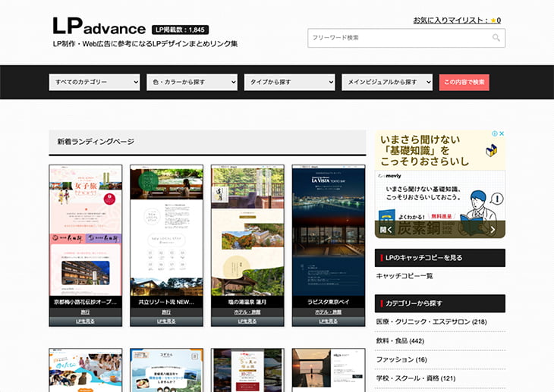
Task: Open the ad info icon
Action: coord(494,134)
